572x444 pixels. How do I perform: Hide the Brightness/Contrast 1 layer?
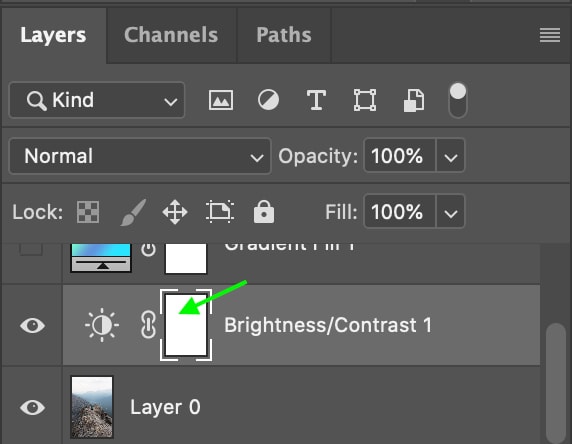click(x=32, y=325)
